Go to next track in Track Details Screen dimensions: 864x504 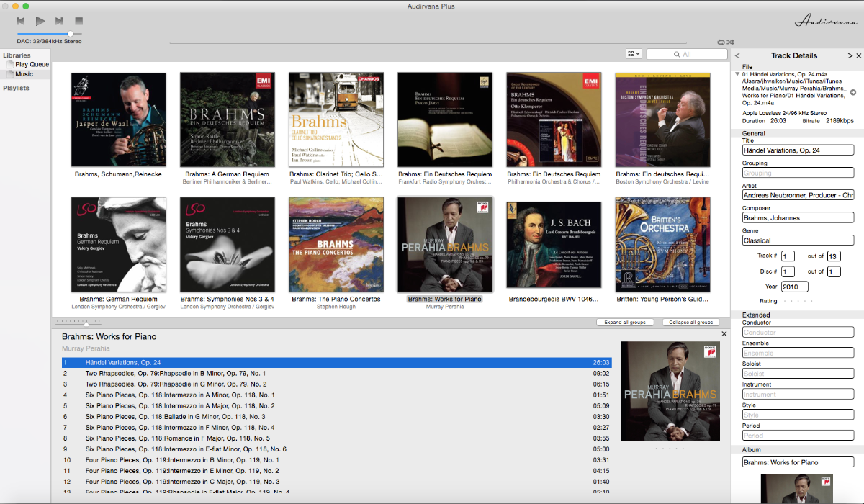tap(850, 56)
